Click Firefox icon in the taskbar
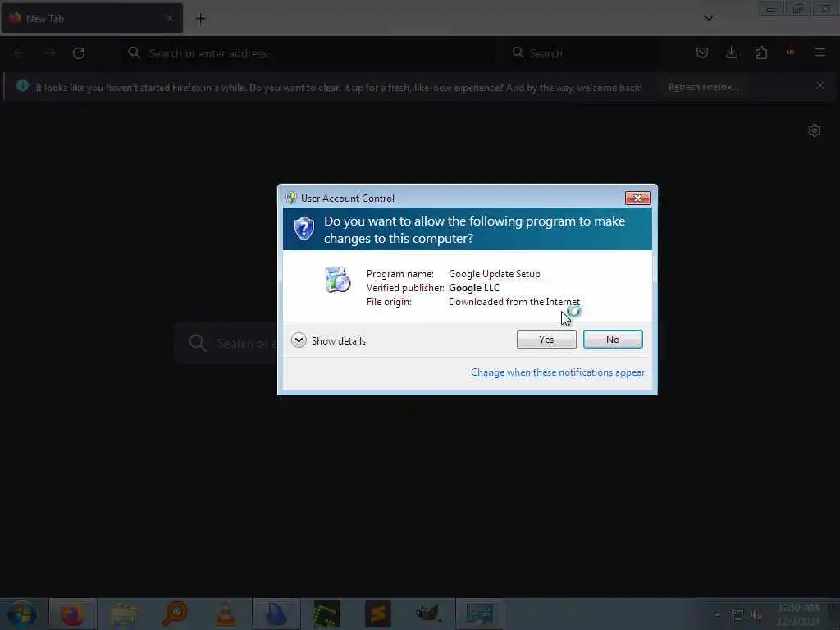Screen dimensions: 840x630 coord(73,614)
